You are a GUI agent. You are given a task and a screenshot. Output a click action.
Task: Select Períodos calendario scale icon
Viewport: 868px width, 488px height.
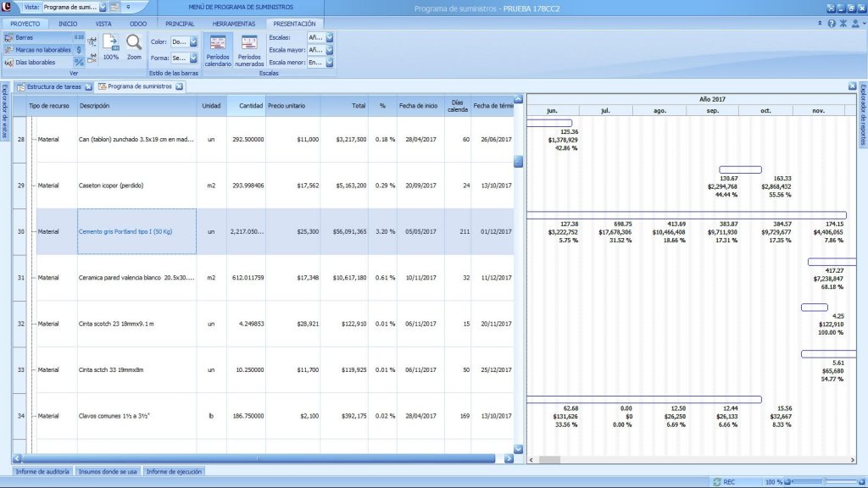[217, 49]
